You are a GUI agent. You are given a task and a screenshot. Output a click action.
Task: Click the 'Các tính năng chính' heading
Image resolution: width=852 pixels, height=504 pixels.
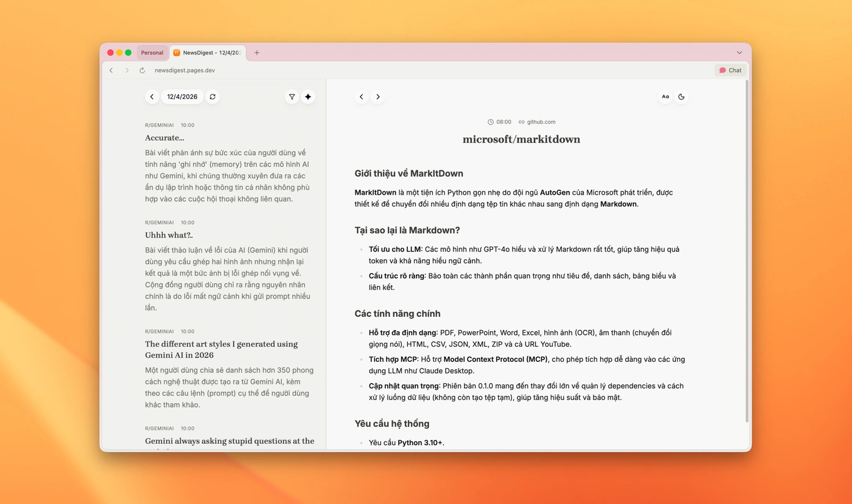397,314
